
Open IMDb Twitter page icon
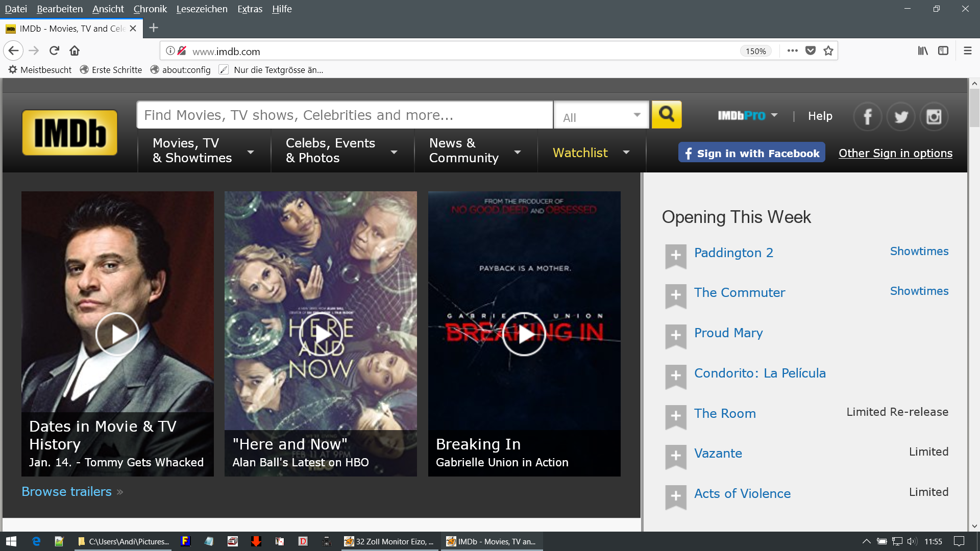tap(901, 117)
